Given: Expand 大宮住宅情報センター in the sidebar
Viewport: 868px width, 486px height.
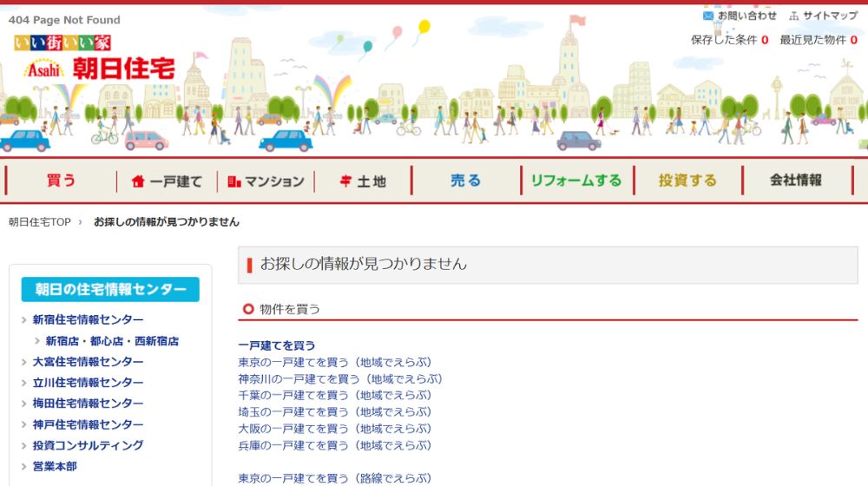Looking at the screenshot, I should (x=88, y=362).
